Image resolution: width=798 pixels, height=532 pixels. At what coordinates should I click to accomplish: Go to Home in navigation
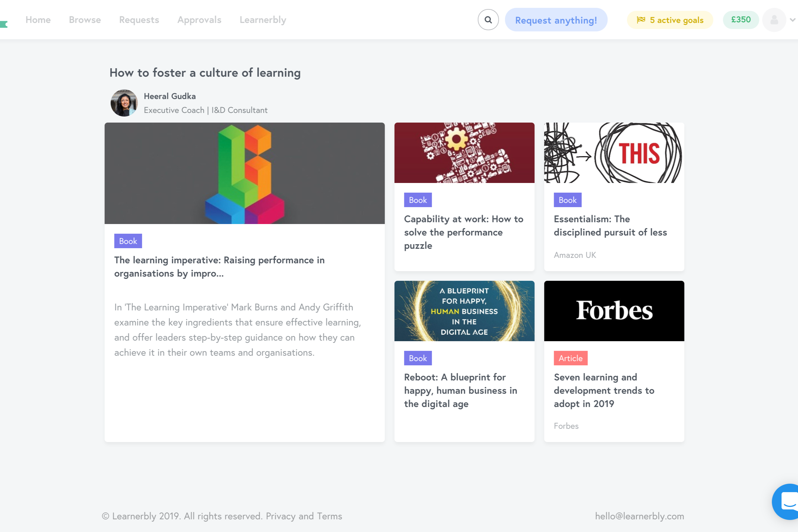(38, 20)
